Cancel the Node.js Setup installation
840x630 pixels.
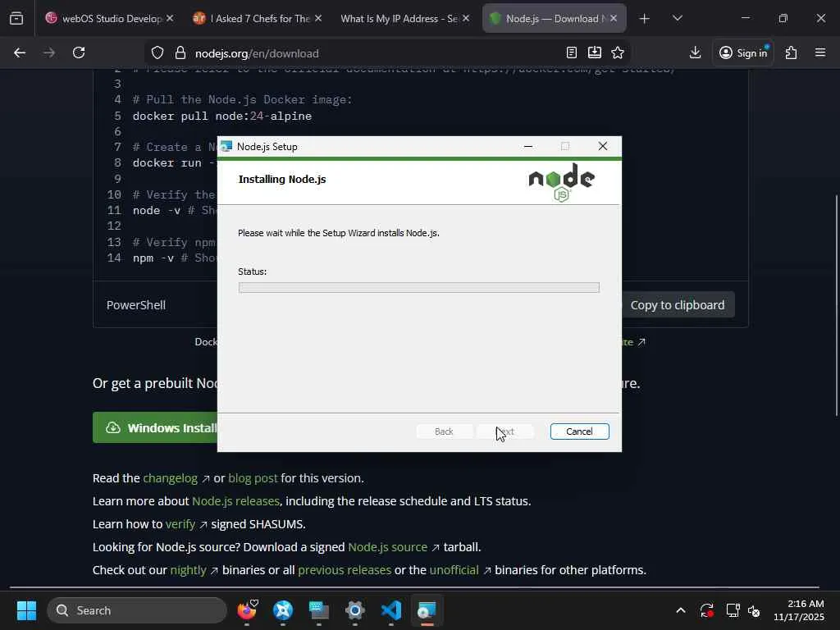coord(579,431)
